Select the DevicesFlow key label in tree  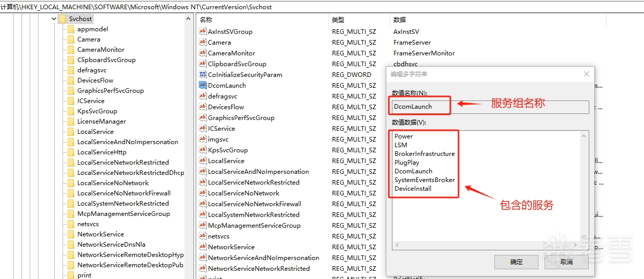95,81
